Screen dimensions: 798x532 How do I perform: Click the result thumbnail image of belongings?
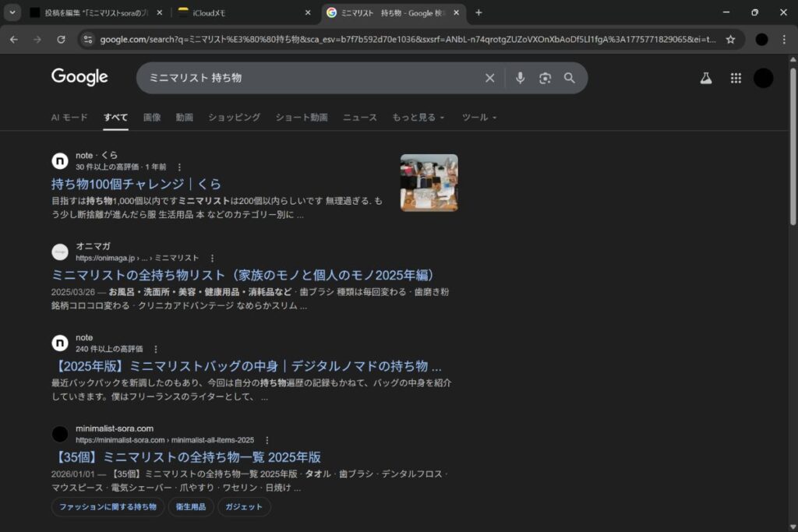pyautogui.click(x=429, y=182)
